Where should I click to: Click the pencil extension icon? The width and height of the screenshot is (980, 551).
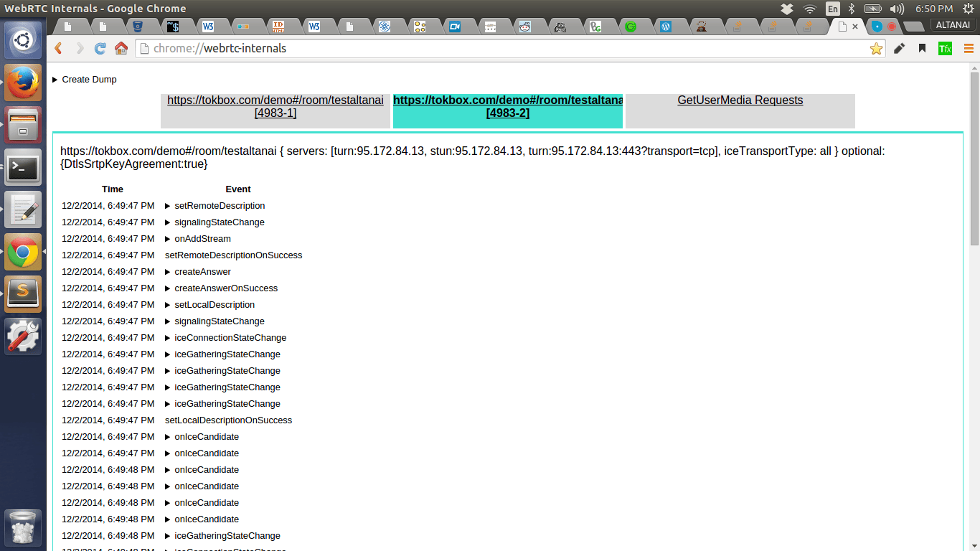[x=899, y=49]
